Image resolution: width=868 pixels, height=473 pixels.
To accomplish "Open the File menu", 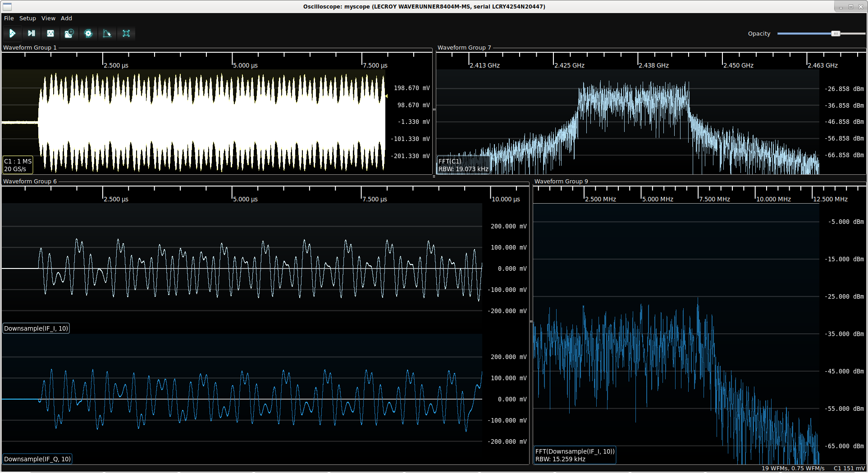I will (9, 18).
